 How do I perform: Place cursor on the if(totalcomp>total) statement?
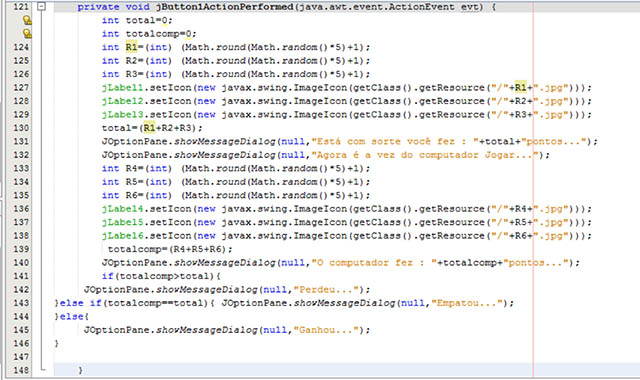coord(161,276)
